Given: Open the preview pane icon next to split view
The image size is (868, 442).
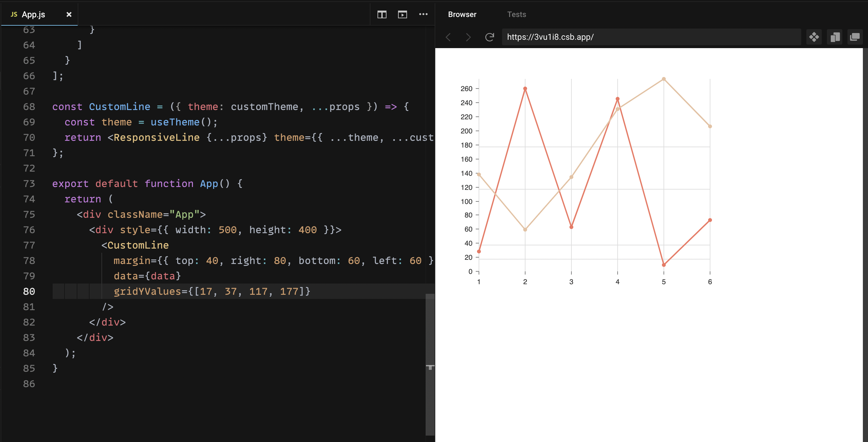Looking at the screenshot, I should (x=402, y=14).
